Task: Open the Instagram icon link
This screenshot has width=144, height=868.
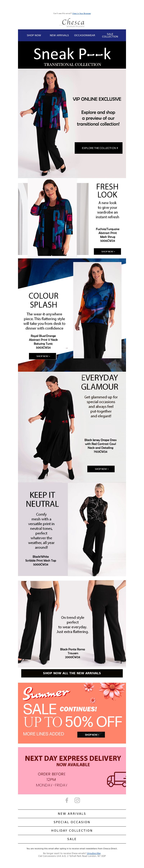Action: [77, 800]
